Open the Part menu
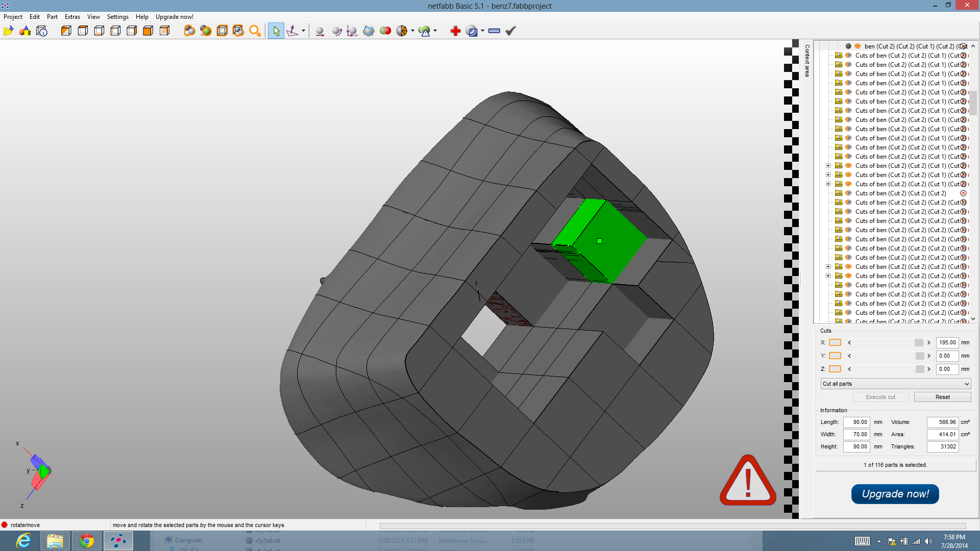980x551 pixels. [52, 17]
